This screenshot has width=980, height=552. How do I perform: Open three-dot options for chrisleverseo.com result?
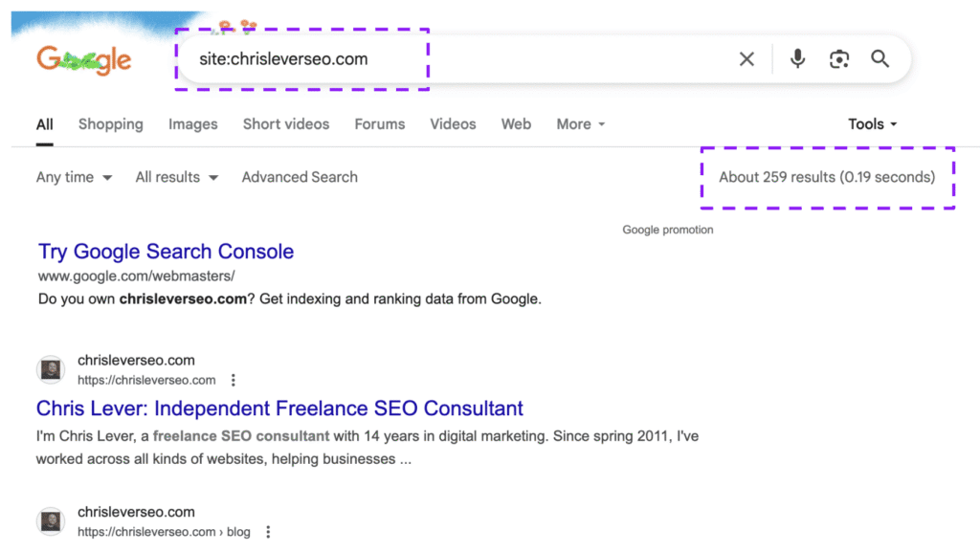coord(234,380)
